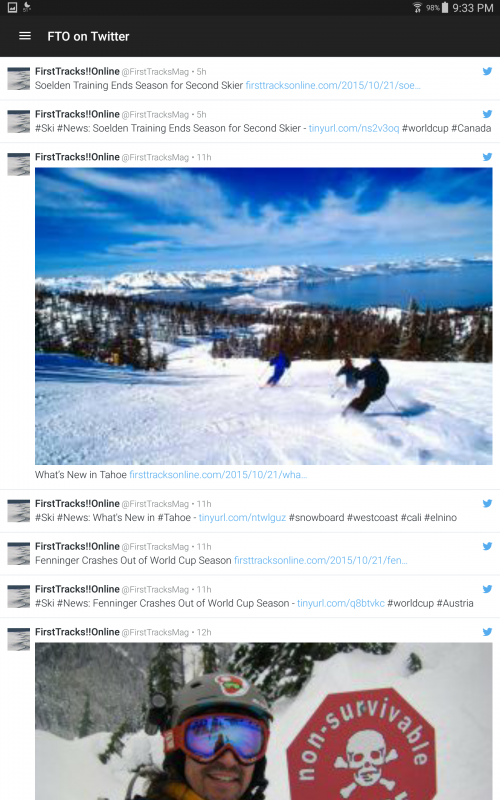The height and width of the screenshot is (800, 500).
Task: Open tinyurl.com/ns2v3oq link
Action: coord(354,128)
